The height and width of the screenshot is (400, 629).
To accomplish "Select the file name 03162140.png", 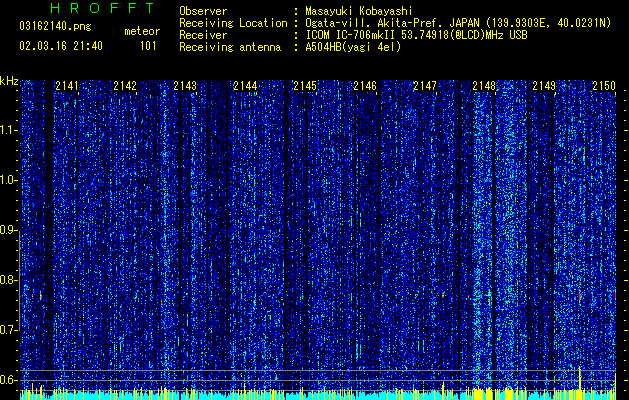I will [55, 27].
